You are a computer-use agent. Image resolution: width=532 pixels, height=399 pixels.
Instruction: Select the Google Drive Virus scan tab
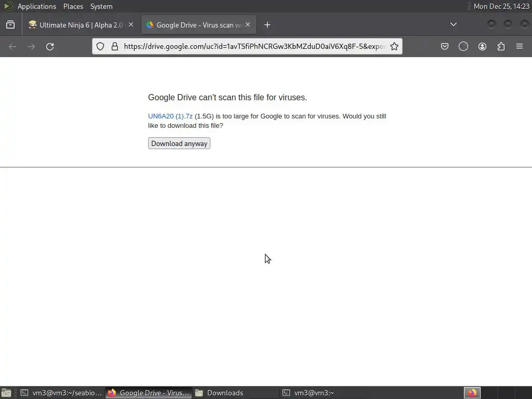[x=198, y=25]
